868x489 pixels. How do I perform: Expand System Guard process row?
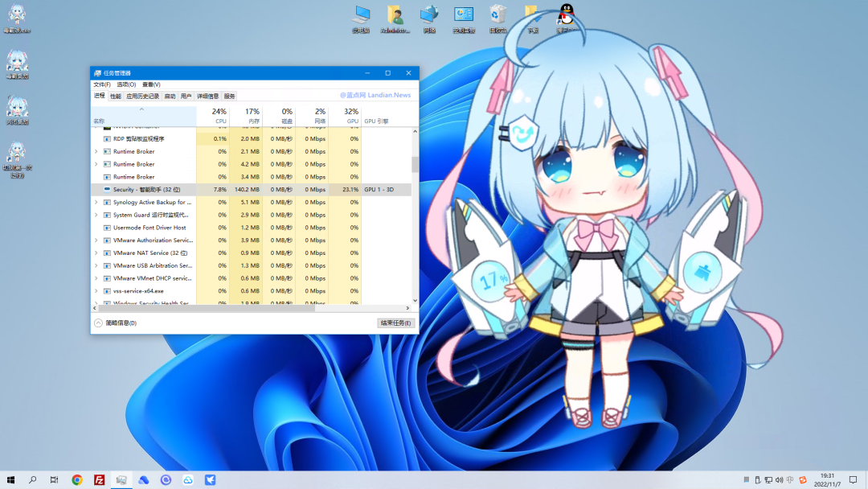96,216
